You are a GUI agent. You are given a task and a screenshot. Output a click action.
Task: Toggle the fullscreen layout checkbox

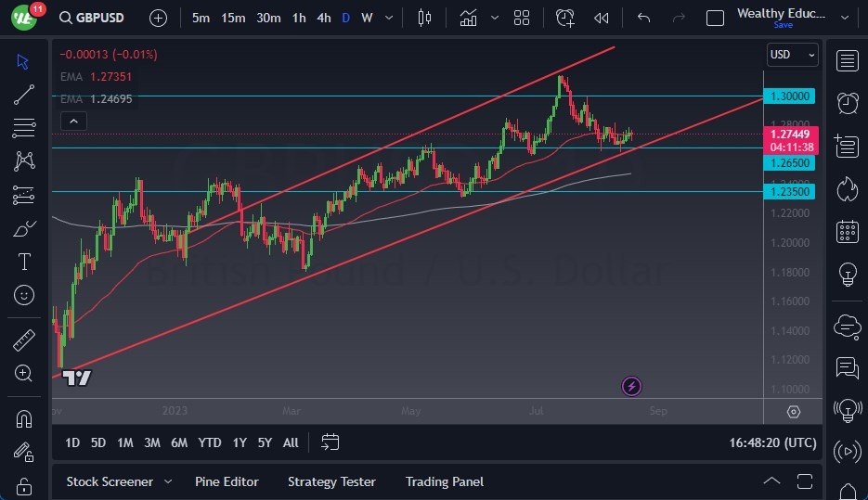coord(715,18)
